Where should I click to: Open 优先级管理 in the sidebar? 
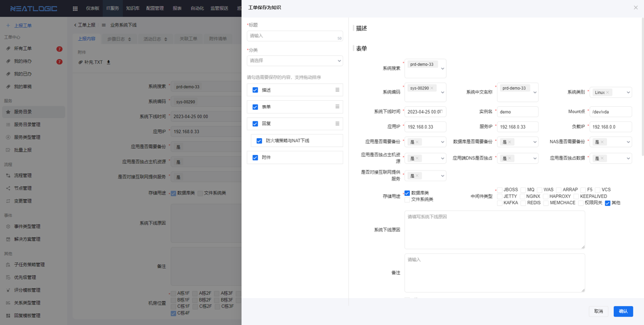point(33,277)
